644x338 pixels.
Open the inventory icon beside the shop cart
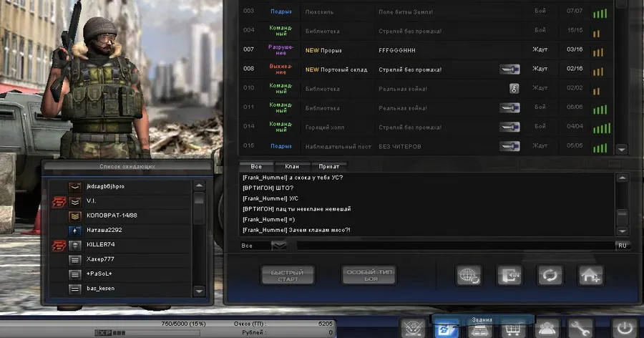point(479,330)
